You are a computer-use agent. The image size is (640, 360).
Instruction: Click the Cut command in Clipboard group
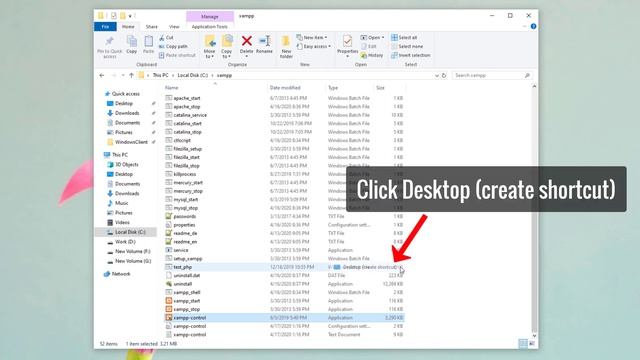pyautogui.click(x=166, y=38)
